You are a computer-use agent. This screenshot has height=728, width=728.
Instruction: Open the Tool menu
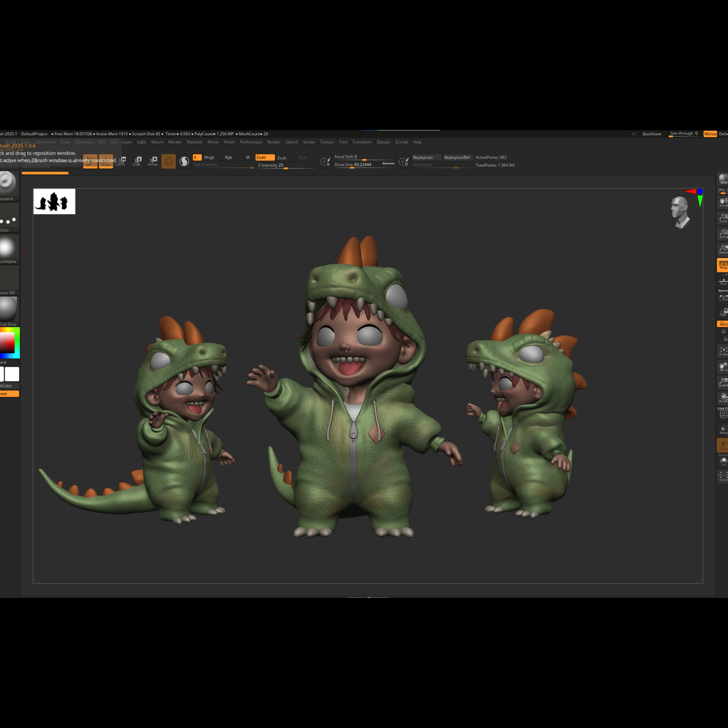(x=343, y=142)
